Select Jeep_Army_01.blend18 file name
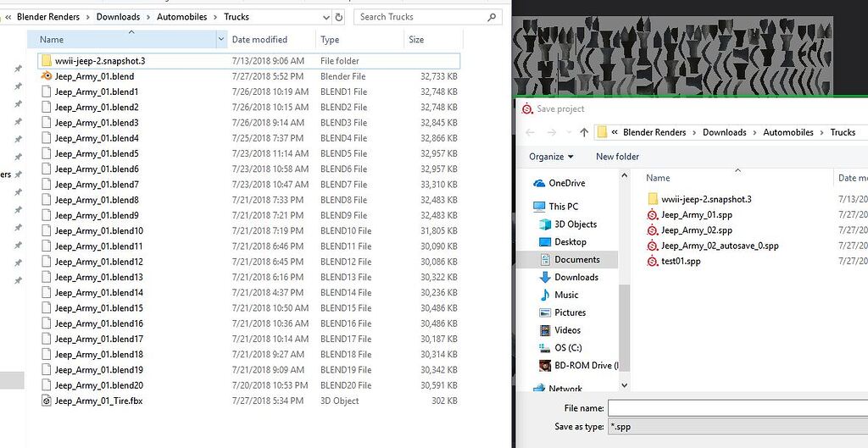This screenshot has width=868, height=448. (99, 355)
